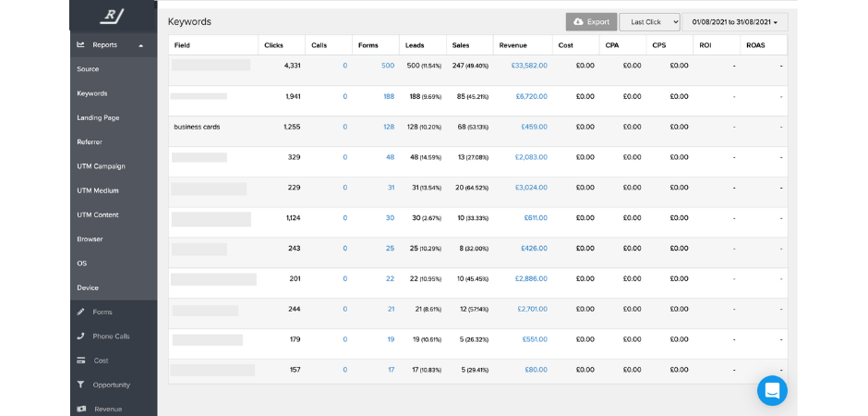Open the Landing Page report
Image resolution: width=868 pixels, height=416 pixels.
coord(98,117)
